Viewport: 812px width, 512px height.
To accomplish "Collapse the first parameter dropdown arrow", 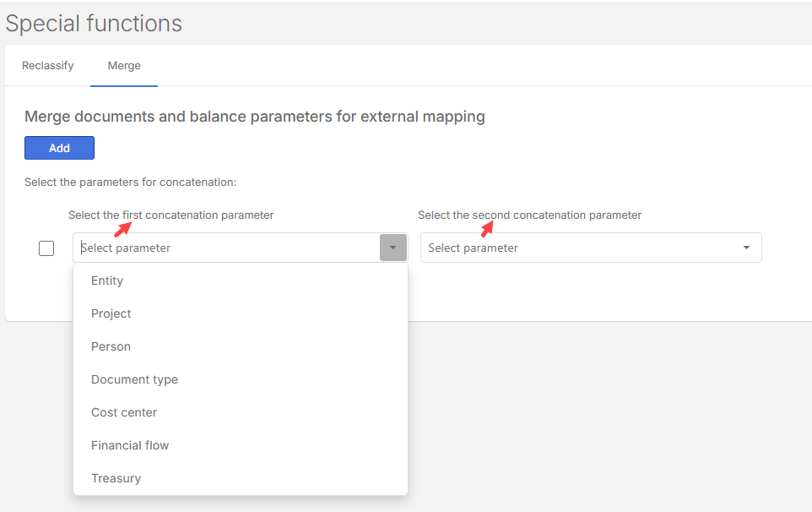I will point(392,248).
